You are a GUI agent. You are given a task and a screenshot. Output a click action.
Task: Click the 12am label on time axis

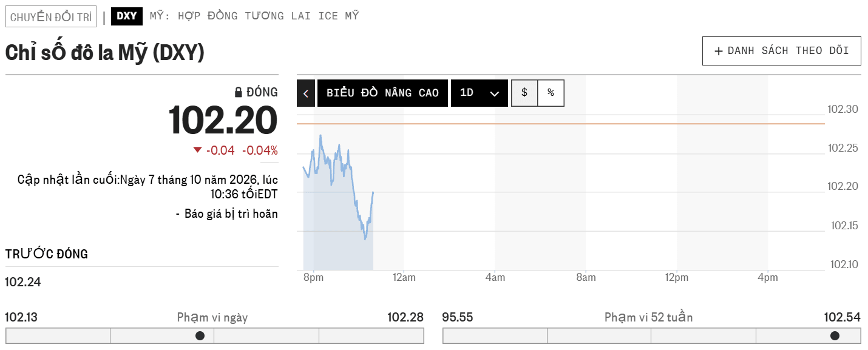(404, 278)
